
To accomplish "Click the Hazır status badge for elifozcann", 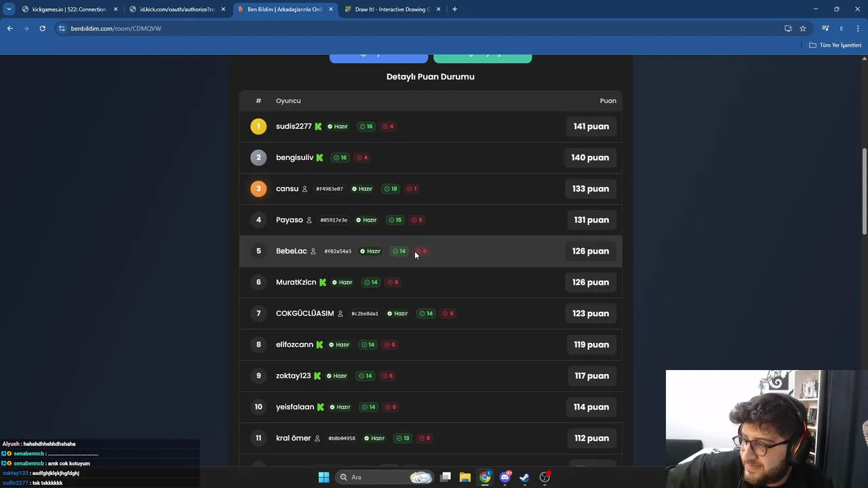I will tap(339, 344).
